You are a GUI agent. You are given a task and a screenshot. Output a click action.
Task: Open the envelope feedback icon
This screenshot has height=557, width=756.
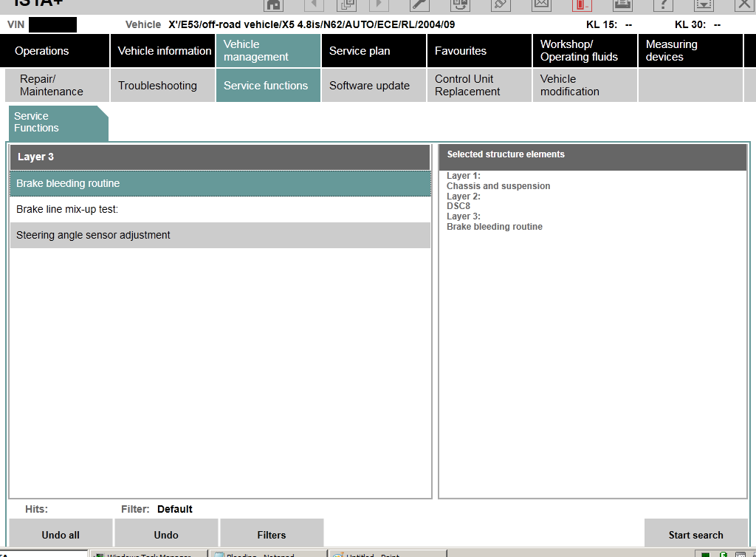(x=541, y=4)
